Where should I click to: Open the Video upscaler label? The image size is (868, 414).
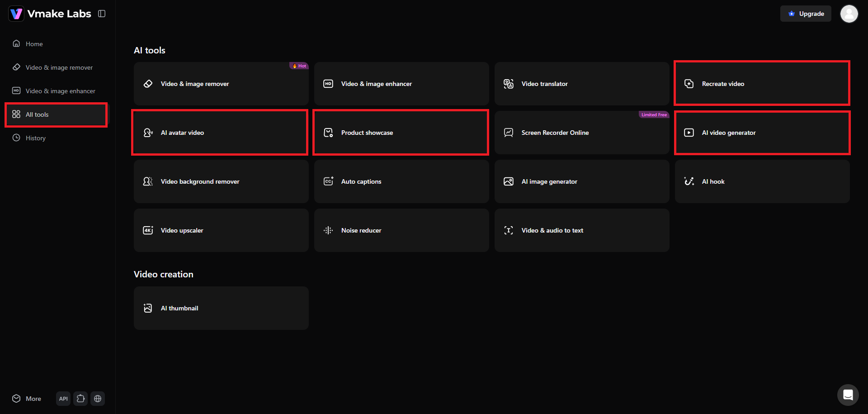click(x=182, y=230)
